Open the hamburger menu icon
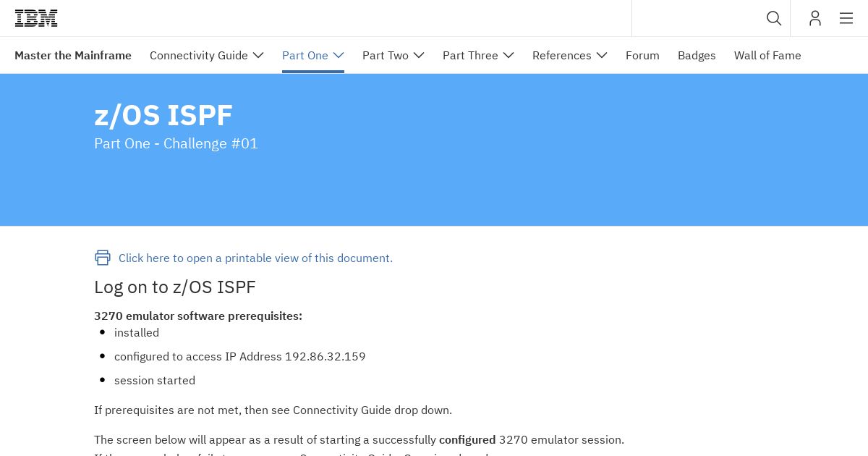Screen dimensions: 868x456 [x=846, y=18]
